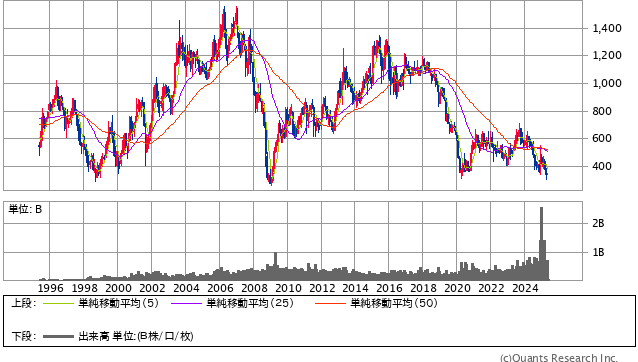Click the 2B volume axis label

pyautogui.click(x=598, y=223)
